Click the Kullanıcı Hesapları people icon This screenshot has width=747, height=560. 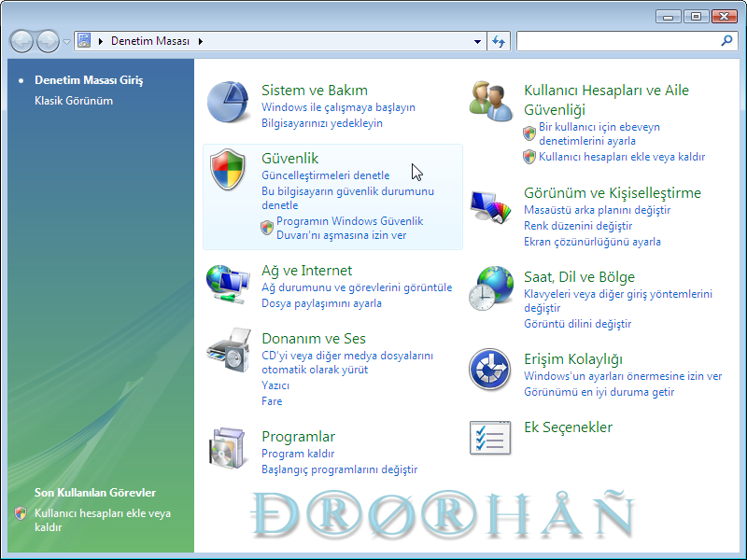(491, 102)
